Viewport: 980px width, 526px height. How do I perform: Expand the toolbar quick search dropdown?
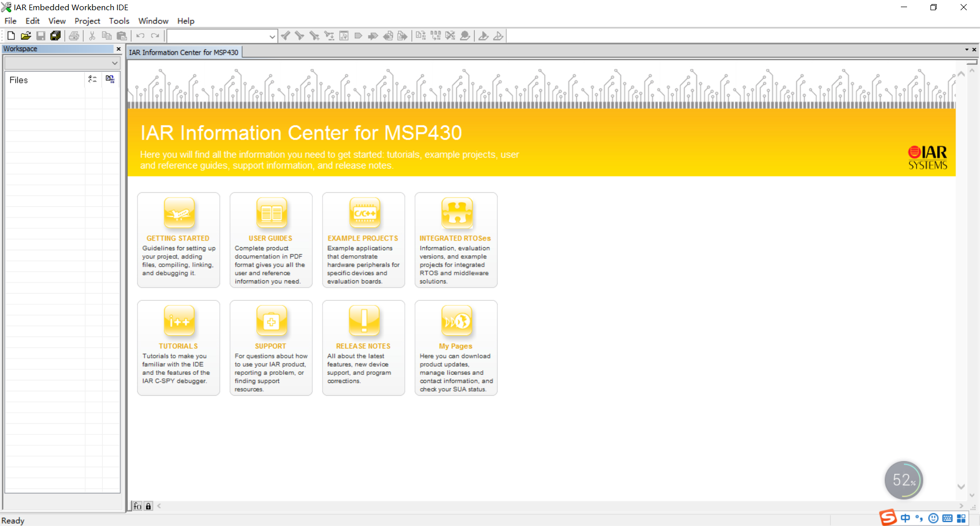click(x=272, y=36)
